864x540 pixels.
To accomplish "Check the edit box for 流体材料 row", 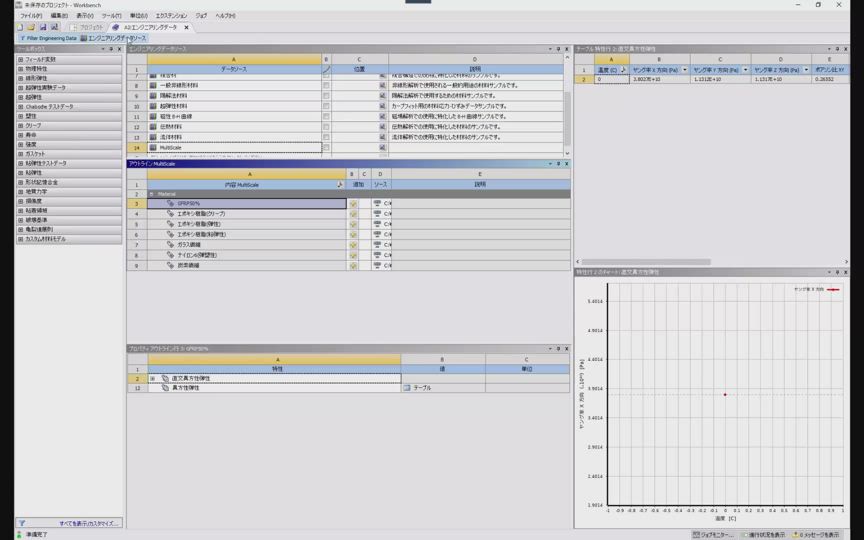I will (326, 137).
